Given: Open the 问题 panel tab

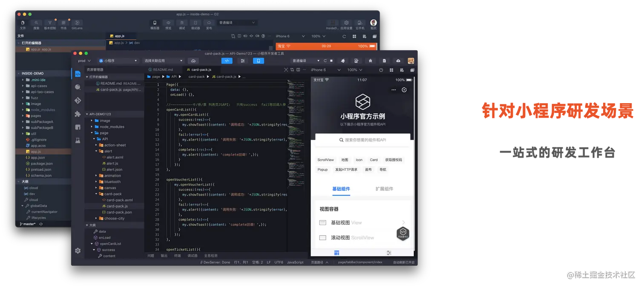Looking at the screenshot, I should click(151, 256).
